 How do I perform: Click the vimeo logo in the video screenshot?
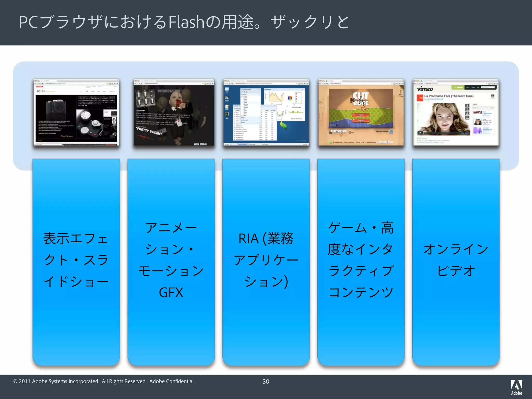(425, 89)
